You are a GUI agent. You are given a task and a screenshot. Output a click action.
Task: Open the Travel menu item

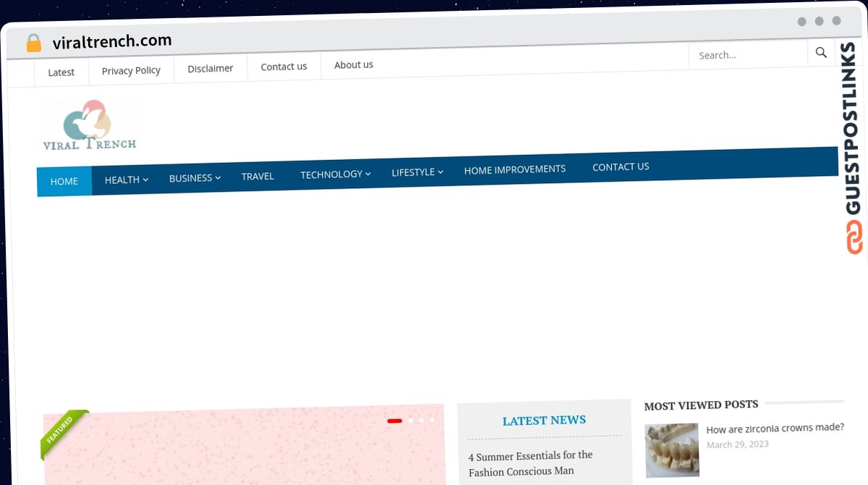coord(258,176)
